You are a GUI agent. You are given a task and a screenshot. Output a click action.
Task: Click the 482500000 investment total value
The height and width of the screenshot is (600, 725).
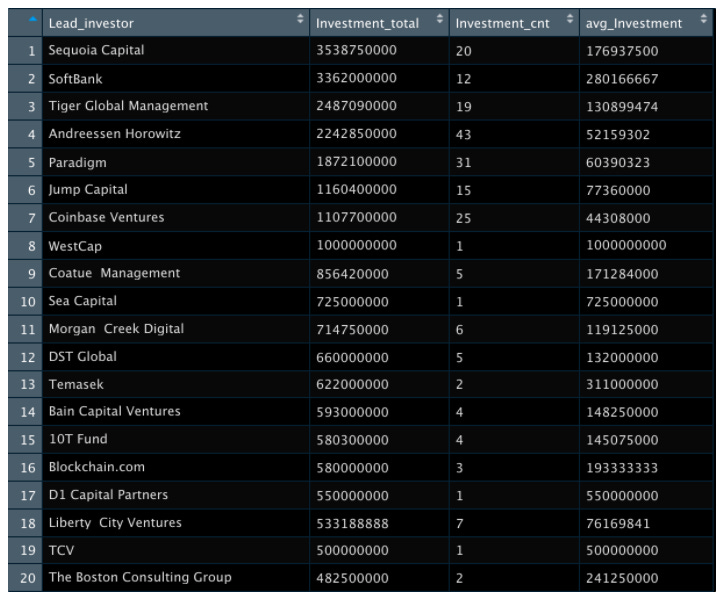(x=352, y=578)
